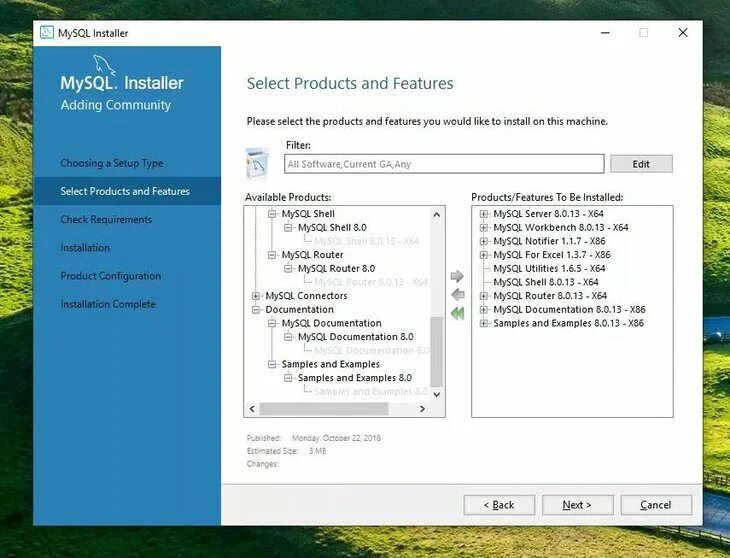Click the horizontal scroll right arrow
Image resolution: width=730 pixels, height=558 pixels.
(x=422, y=409)
